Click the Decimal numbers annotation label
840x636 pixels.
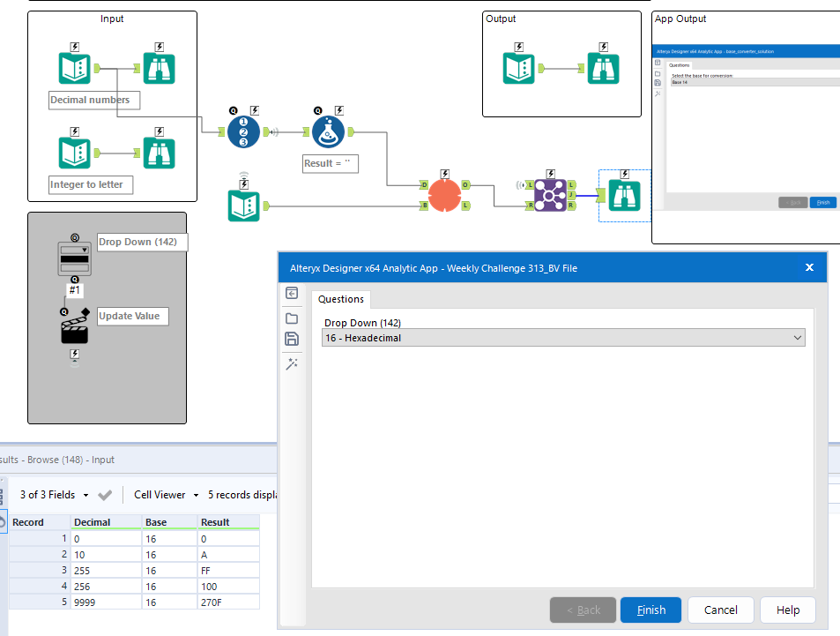(94, 101)
